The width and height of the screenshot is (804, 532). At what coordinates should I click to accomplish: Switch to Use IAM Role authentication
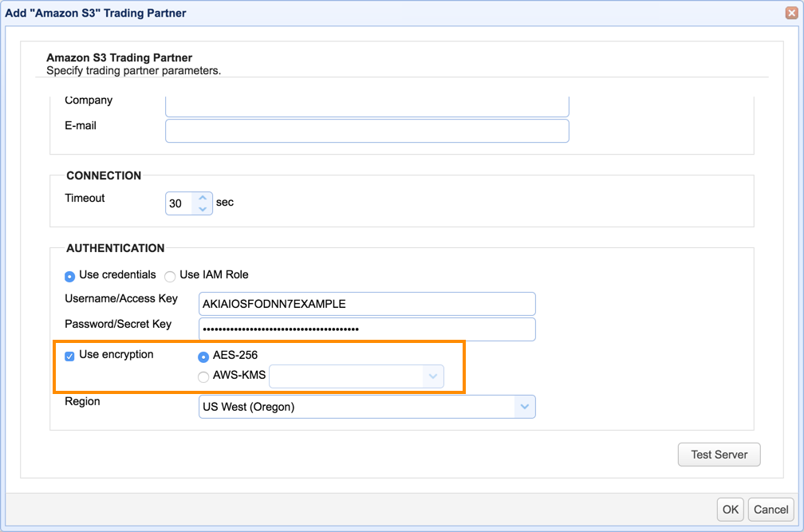coord(170,276)
